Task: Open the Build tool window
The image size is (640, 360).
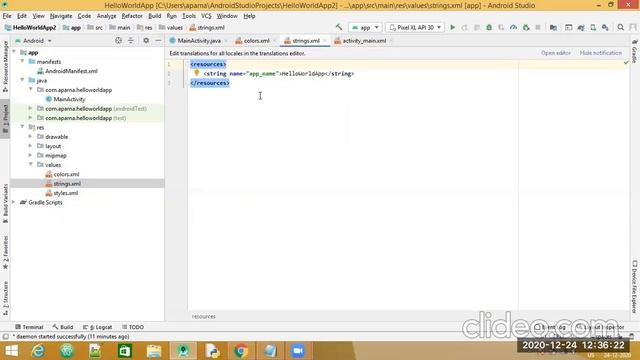Action: [63, 327]
